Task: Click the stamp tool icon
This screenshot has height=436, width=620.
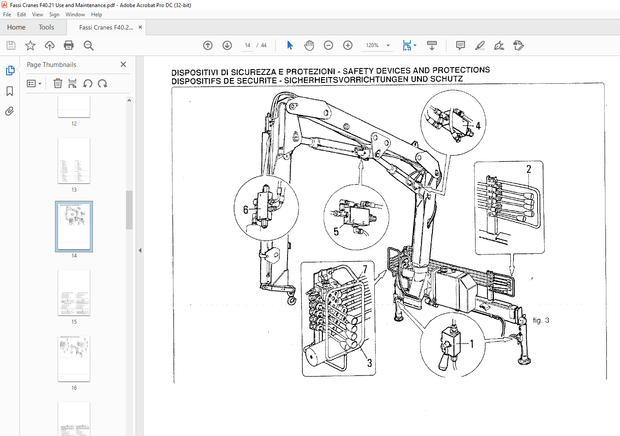Action: click(518, 45)
